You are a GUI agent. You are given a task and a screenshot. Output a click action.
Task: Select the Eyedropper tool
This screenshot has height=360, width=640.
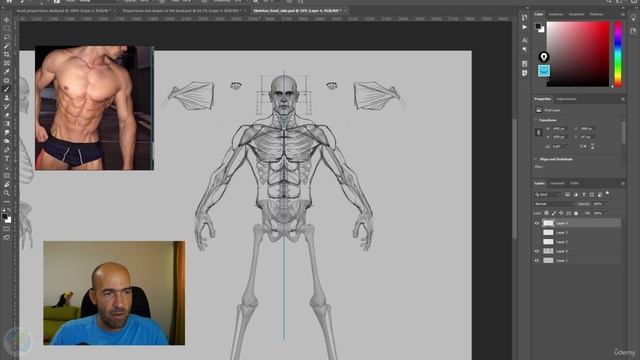coord(7,72)
